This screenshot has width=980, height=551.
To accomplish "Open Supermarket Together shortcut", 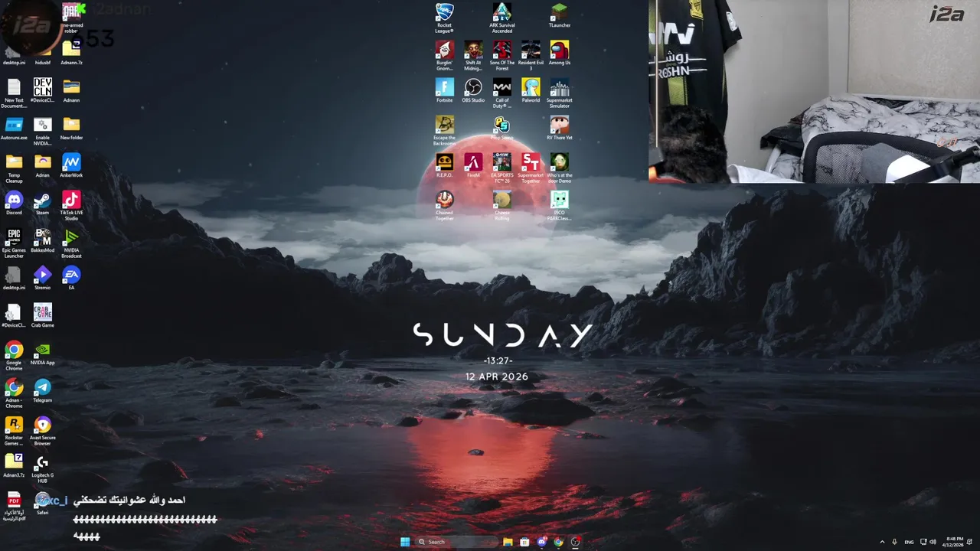I will coord(531,168).
